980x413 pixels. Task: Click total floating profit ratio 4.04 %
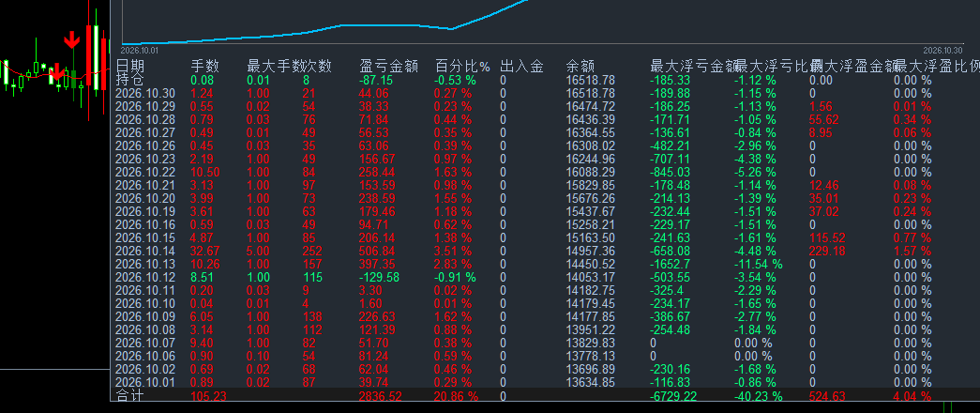pos(912,396)
